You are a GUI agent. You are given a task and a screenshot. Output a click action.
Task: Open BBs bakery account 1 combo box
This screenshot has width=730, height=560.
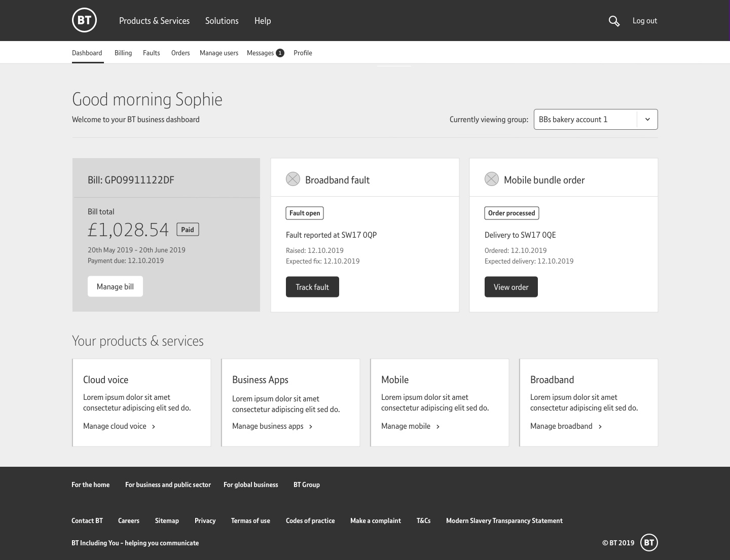click(x=596, y=120)
